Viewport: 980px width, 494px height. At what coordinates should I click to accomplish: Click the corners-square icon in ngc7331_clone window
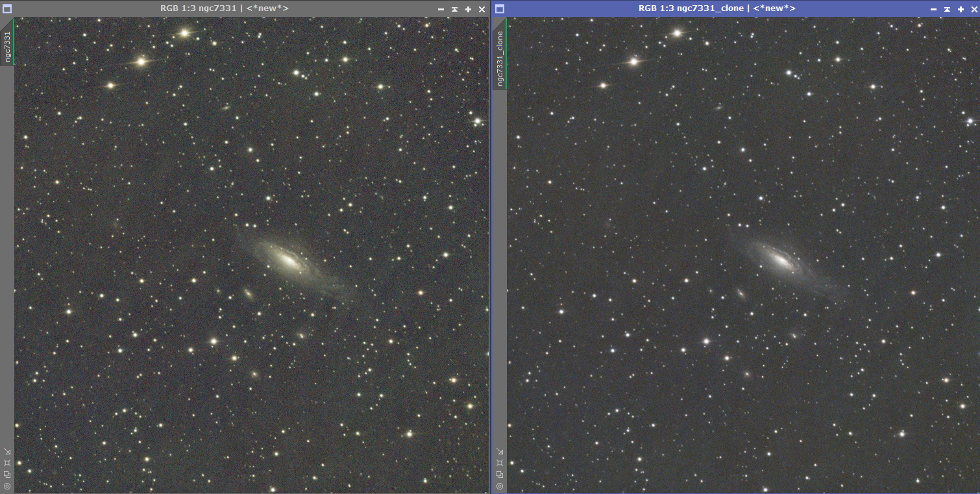[x=499, y=463]
